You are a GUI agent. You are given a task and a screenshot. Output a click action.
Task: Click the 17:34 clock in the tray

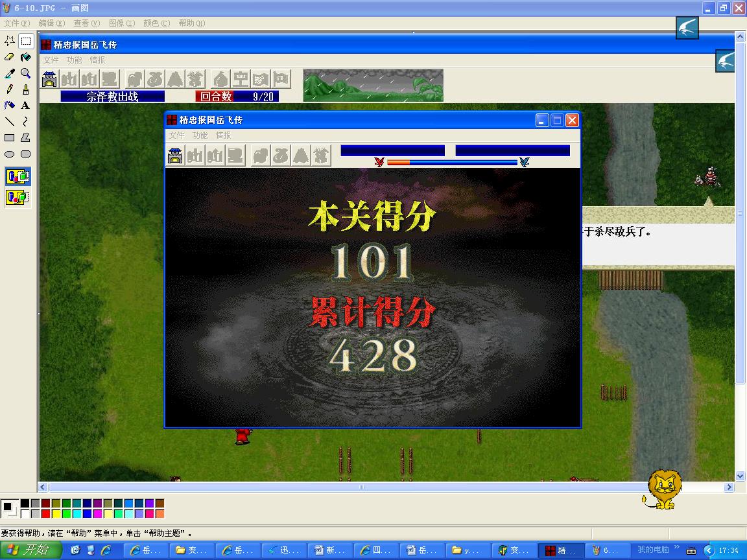[728, 550]
